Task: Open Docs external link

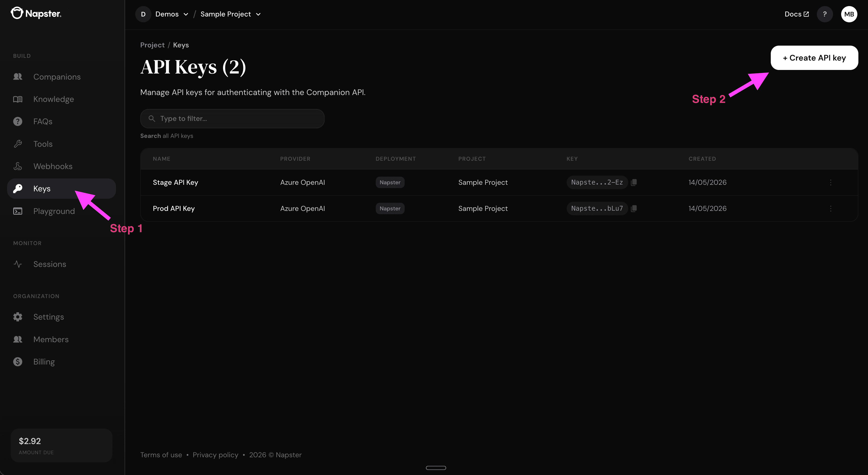Action: 797,14
